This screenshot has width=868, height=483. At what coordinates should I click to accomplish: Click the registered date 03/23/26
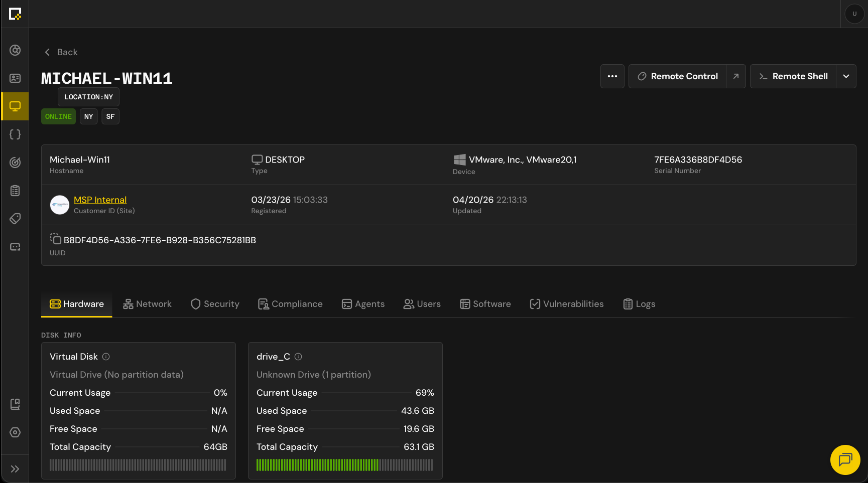coord(271,200)
